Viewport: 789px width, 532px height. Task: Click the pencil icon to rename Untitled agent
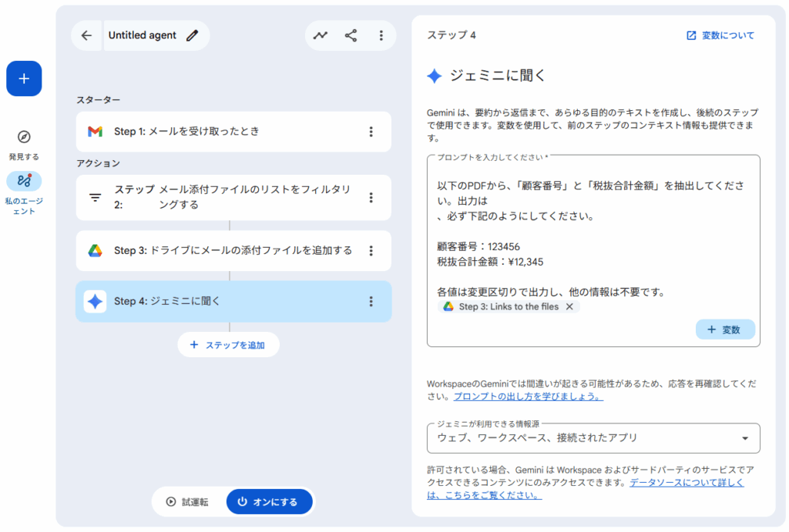pyautogui.click(x=192, y=35)
